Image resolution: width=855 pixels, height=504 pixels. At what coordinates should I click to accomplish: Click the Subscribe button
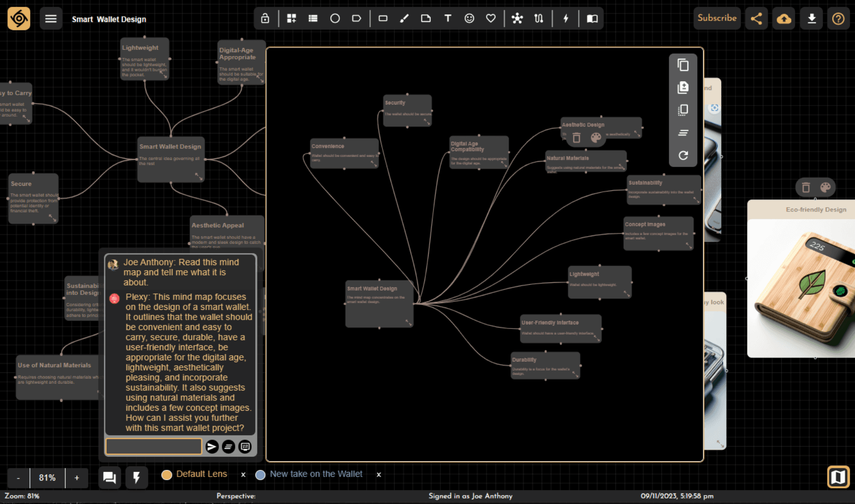tap(717, 18)
